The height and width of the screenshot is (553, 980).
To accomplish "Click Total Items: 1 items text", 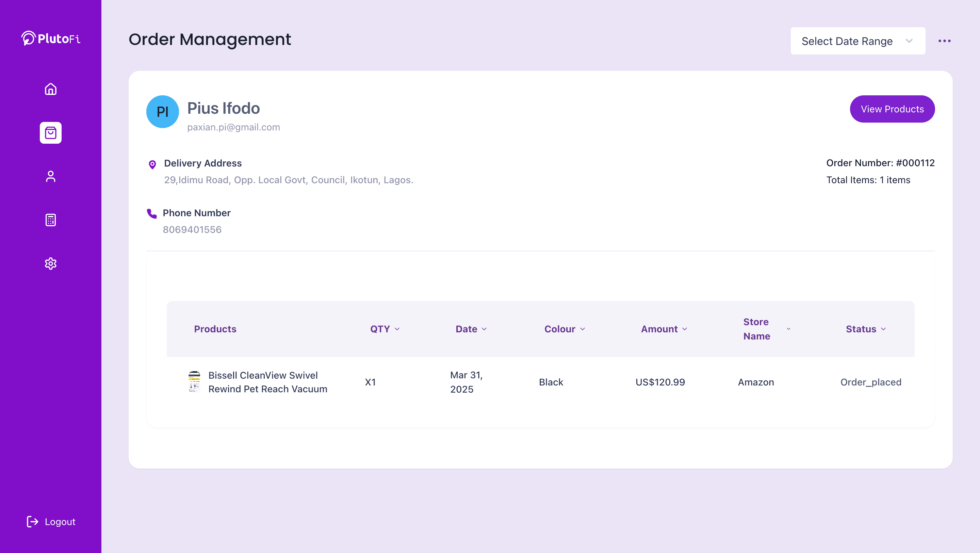I will click(x=868, y=180).
